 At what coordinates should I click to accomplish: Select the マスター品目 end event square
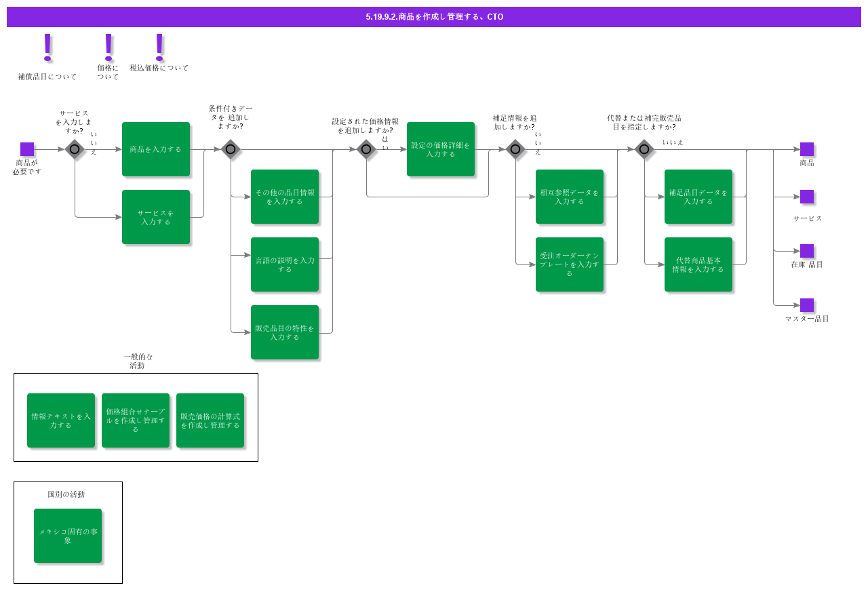coord(807,305)
